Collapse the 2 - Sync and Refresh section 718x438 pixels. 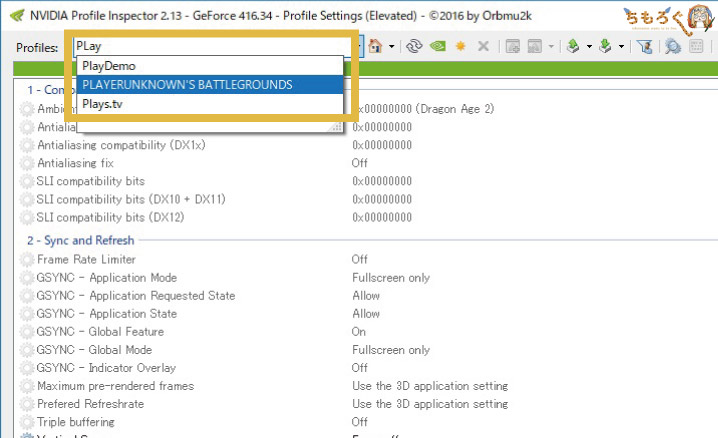tap(80, 240)
